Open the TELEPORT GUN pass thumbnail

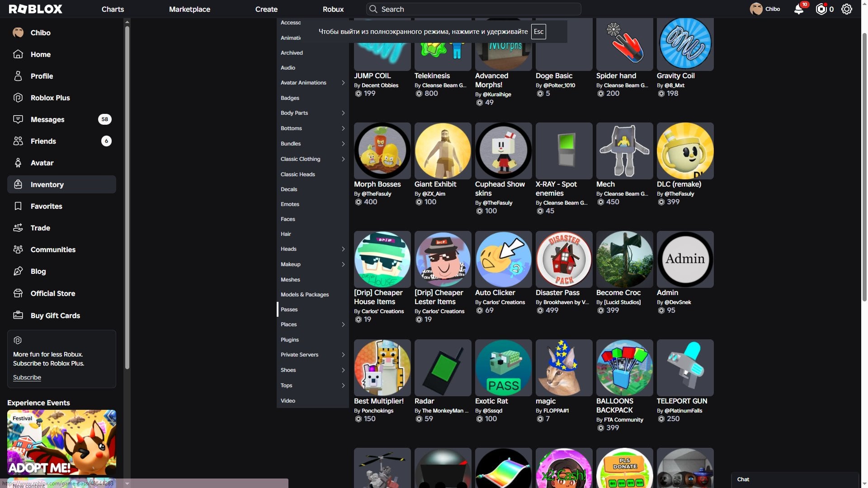pyautogui.click(x=685, y=368)
